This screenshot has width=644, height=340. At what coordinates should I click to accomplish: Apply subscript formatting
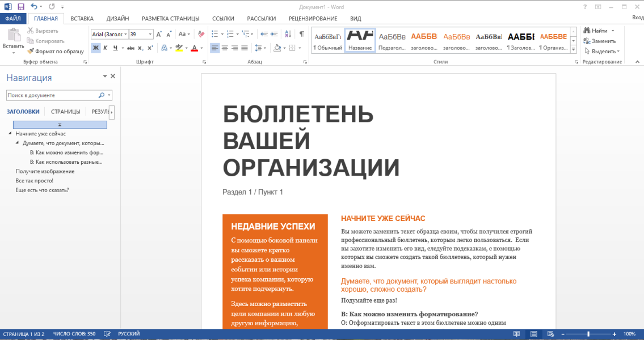[141, 48]
